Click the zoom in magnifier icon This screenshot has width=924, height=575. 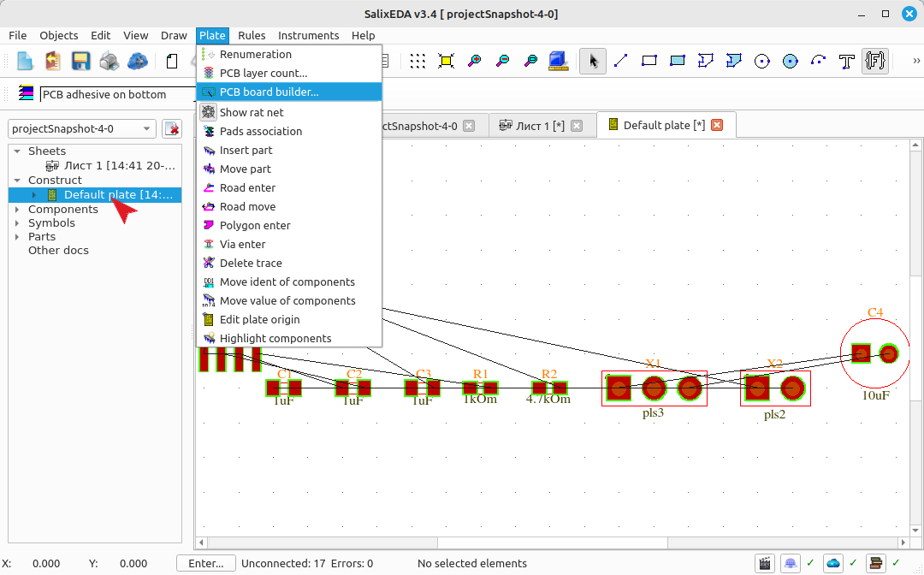click(474, 61)
